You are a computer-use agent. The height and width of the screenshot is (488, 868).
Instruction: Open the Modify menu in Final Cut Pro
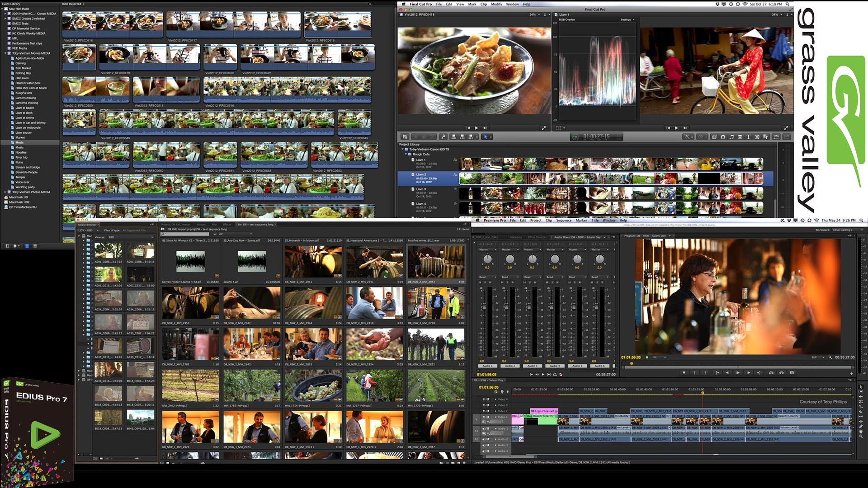tap(496, 4)
